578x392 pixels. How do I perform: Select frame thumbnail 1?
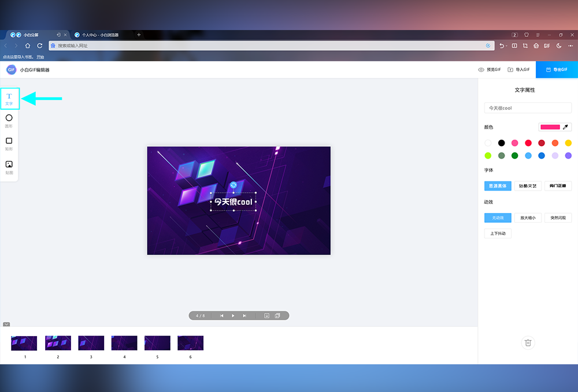[x=24, y=343]
